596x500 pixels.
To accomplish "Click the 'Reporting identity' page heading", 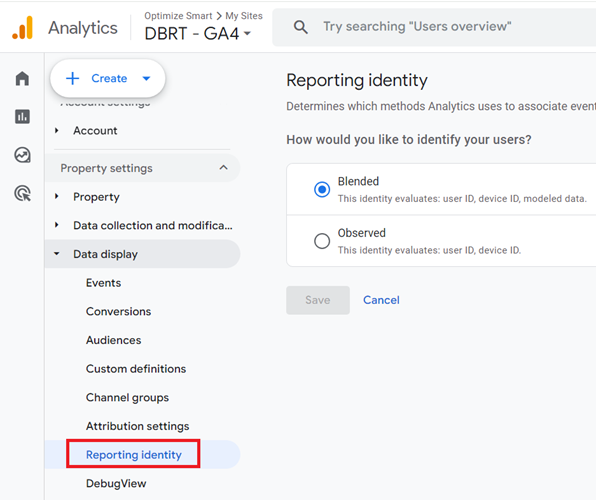I will [x=357, y=80].
